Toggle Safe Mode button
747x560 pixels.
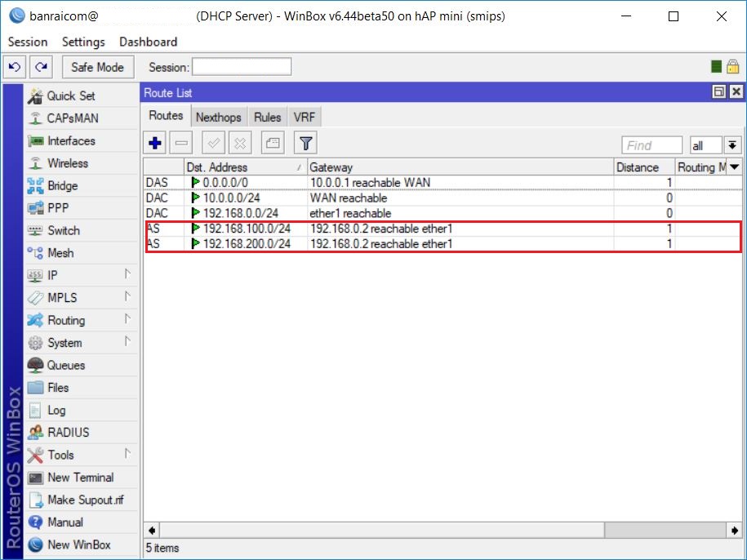tap(98, 67)
